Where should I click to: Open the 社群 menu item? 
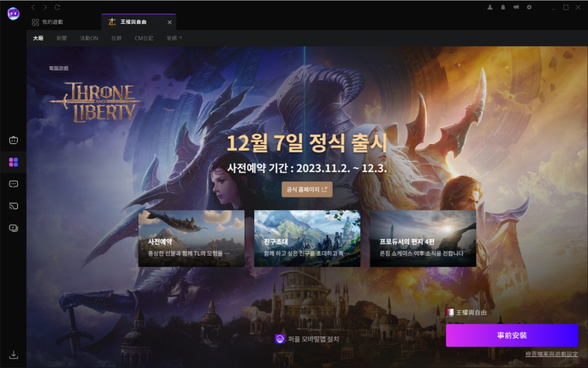point(116,38)
